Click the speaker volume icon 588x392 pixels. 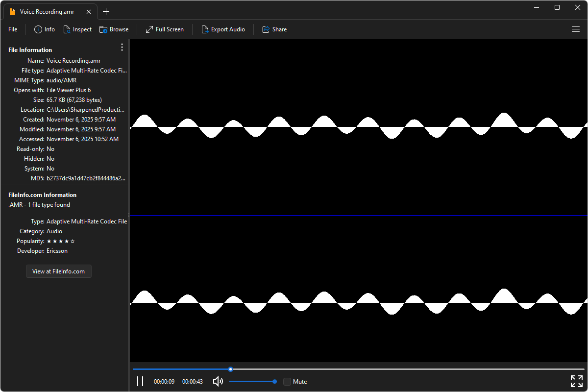click(218, 381)
